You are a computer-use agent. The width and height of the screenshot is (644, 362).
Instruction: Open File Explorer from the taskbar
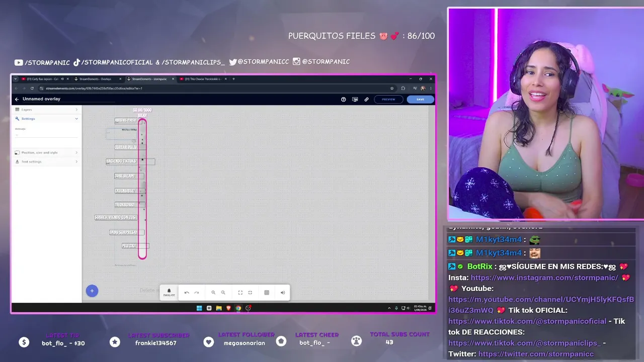click(219, 308)
